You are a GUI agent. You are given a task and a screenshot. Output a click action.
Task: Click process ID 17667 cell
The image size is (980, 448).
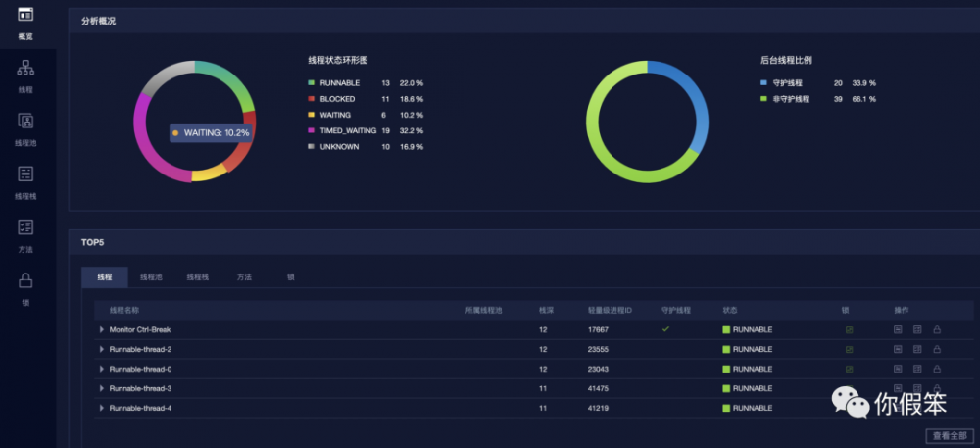[598, 330]
